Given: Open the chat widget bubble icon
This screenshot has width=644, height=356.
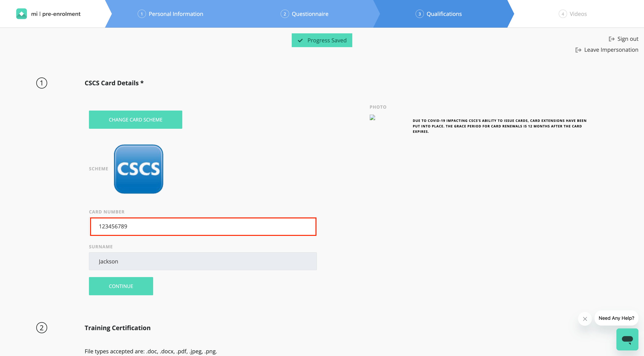Looking at the screenshot, I should 627,339.
